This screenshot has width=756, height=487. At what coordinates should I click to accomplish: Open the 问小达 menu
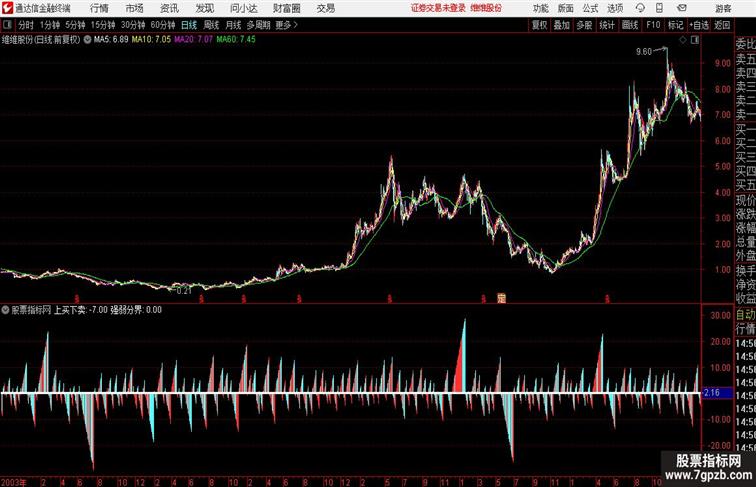[243, 8]
